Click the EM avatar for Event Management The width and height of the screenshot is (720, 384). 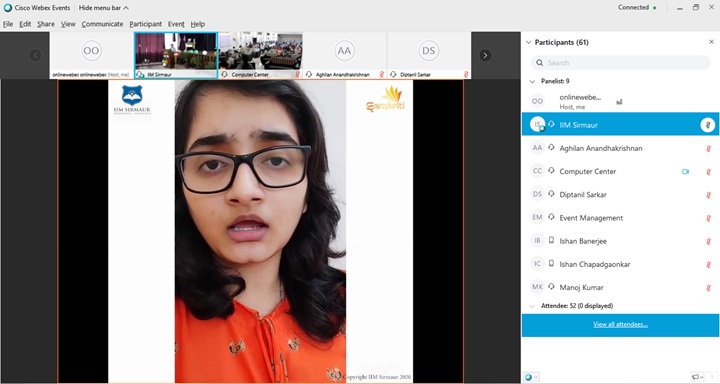(x=537, y=217)
